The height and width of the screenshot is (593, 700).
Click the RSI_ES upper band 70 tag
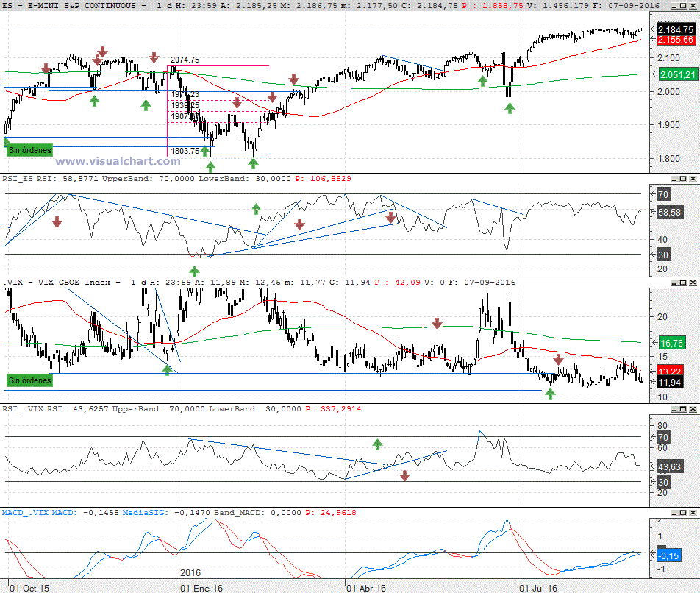[x=663, y=194]
